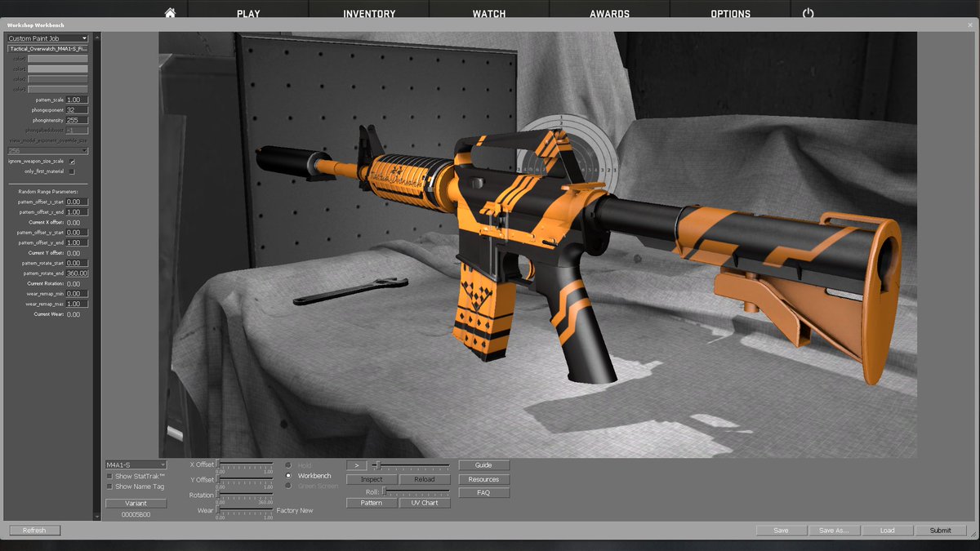Click the play arrow button

(x=357, y=465)
